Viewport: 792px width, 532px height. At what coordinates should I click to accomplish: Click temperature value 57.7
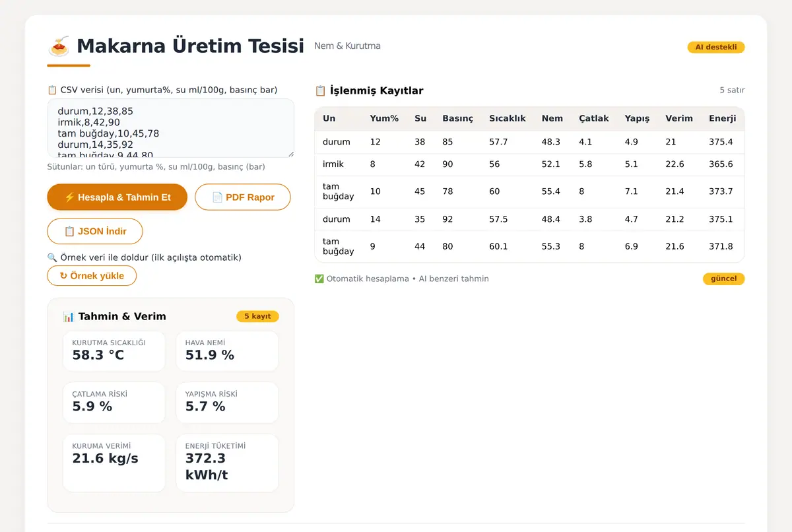(498, 142)
